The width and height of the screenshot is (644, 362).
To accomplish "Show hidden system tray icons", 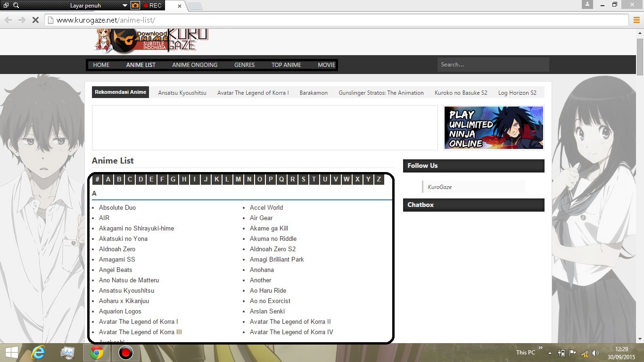I will (x=550, y=353).
